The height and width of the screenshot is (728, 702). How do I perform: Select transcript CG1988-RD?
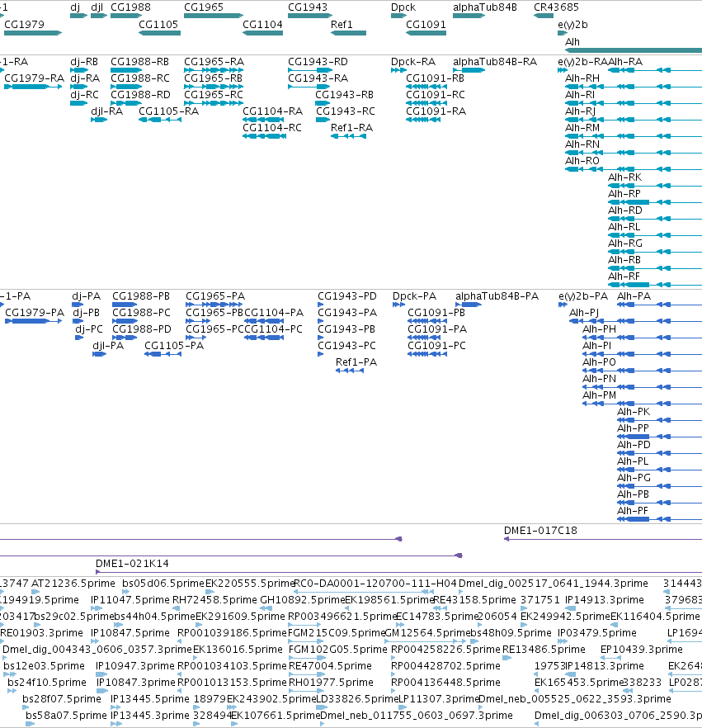126,103
